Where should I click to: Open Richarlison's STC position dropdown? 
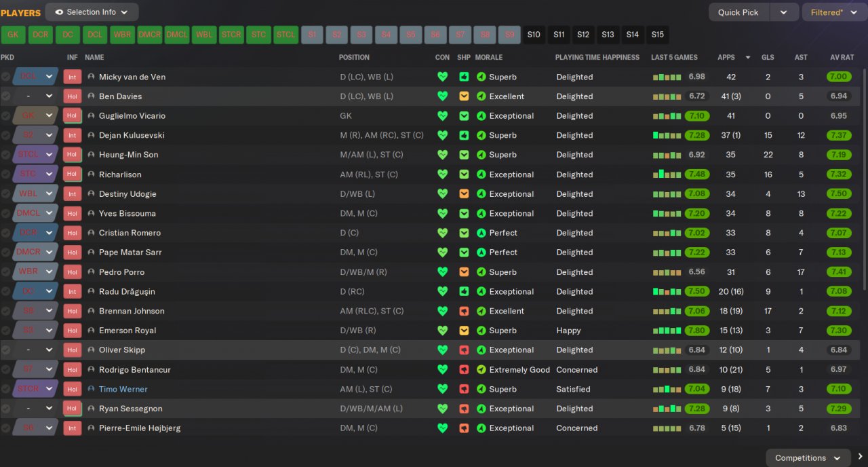36,174
